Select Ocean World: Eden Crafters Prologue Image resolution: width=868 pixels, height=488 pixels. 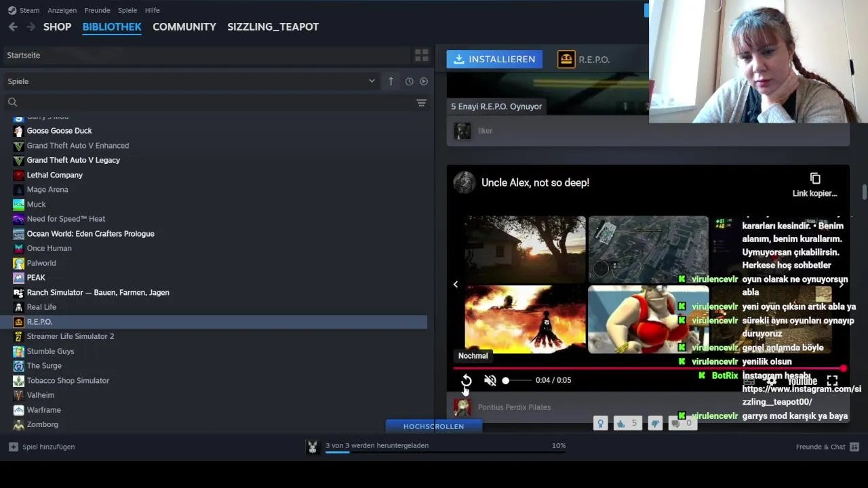(90, 234)
